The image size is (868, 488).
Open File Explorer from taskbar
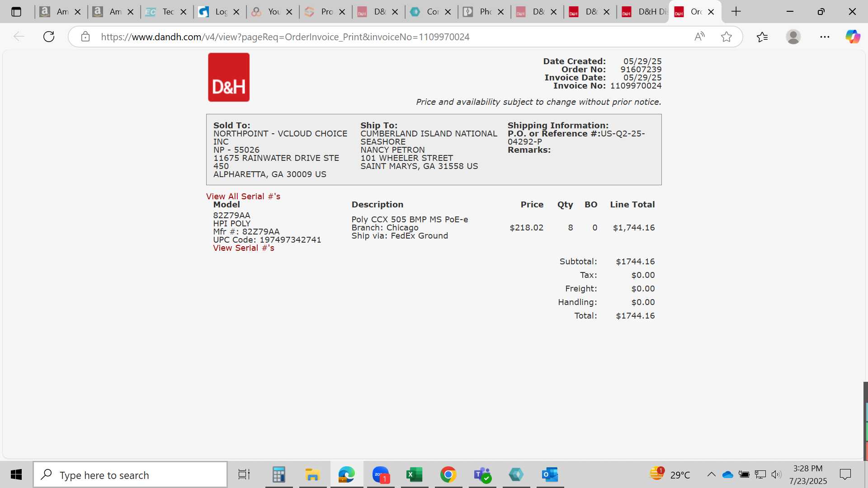tap(312, 474)
